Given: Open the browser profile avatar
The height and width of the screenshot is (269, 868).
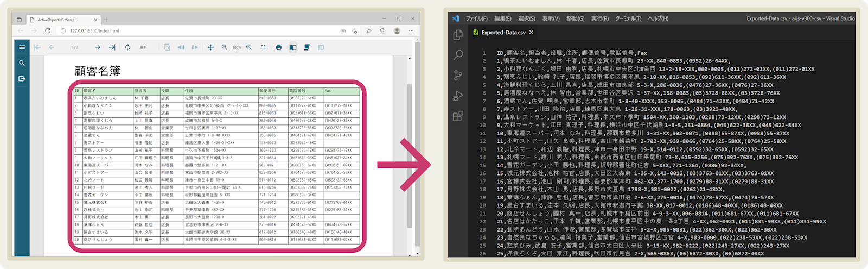Looking at the screenshot, I should click(397, 31).
